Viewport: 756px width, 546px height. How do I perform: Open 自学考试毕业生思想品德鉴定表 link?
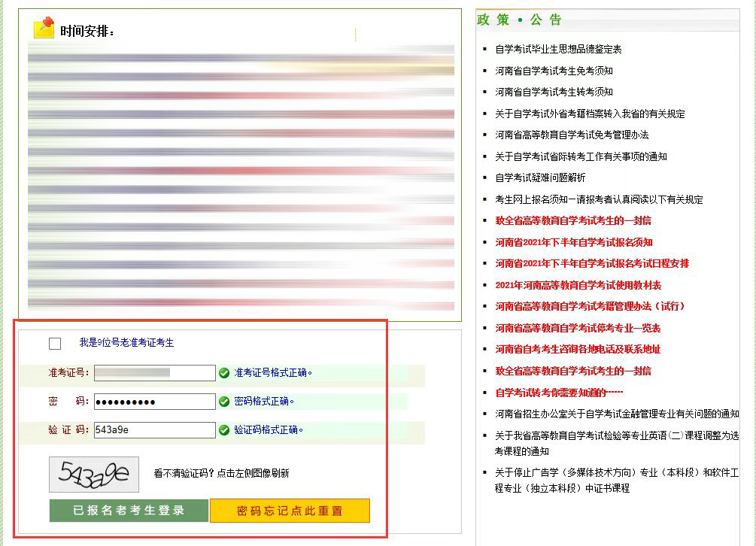point(558,50)
